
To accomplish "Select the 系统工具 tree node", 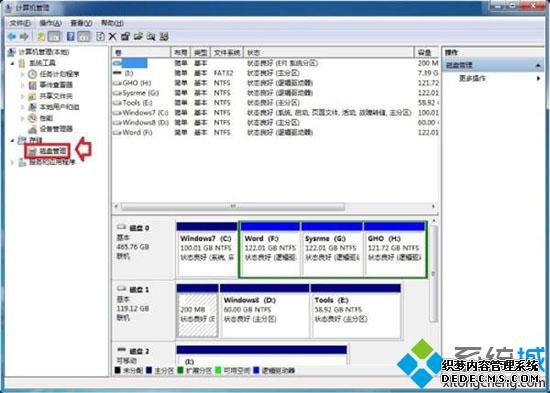I will coord(42,63).
